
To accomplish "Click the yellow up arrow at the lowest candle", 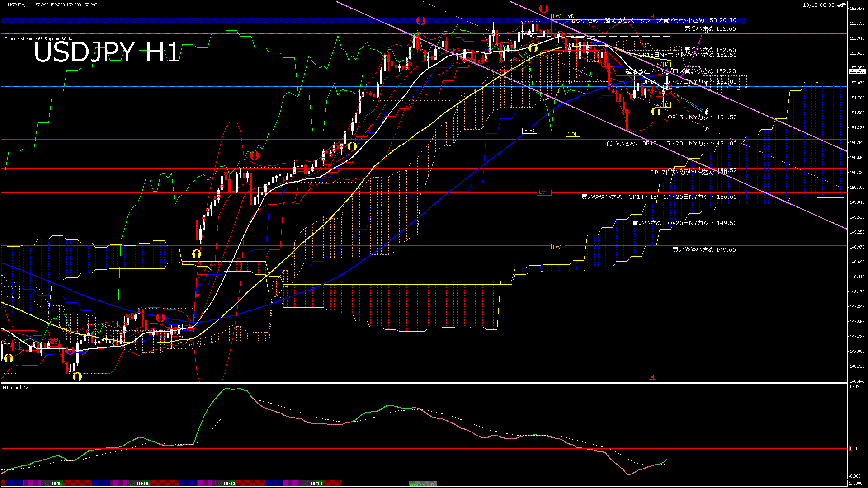I will point(77,376).
